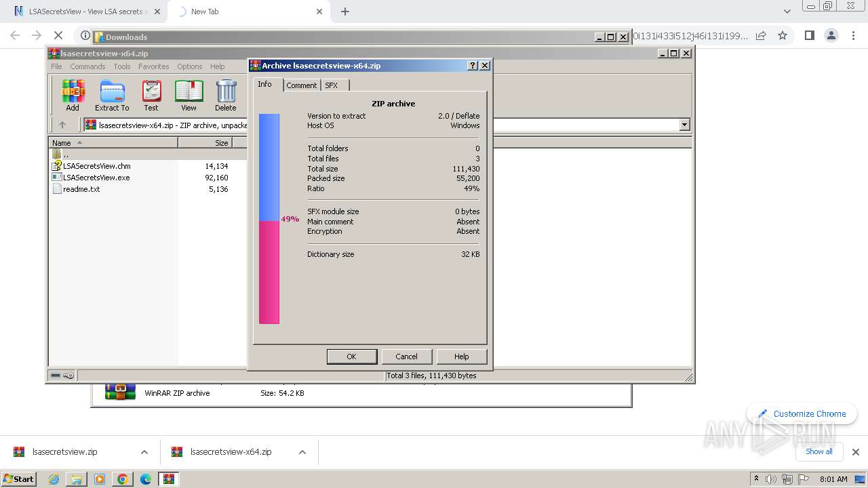Click the Extract To toolbar icon
Image resolution: width=868 pixels, height=488 pixels.
pyautogui.click(x=112, y=95)
